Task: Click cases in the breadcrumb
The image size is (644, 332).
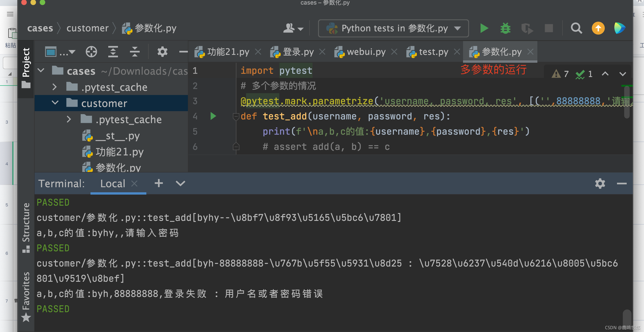Action: coord(40,28)
